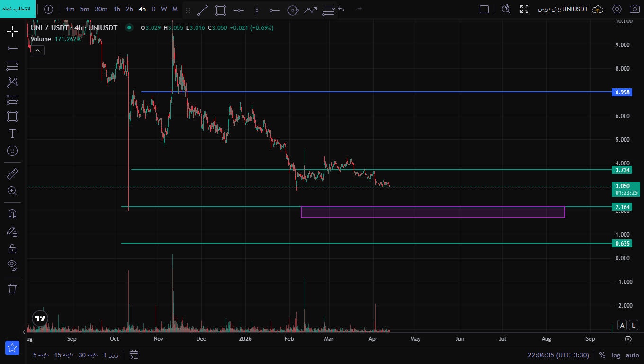Viewport: 644px width, 364px height.
Task: Click the symbol selection button (انتخاب نماد)
Action: [18, 9]
